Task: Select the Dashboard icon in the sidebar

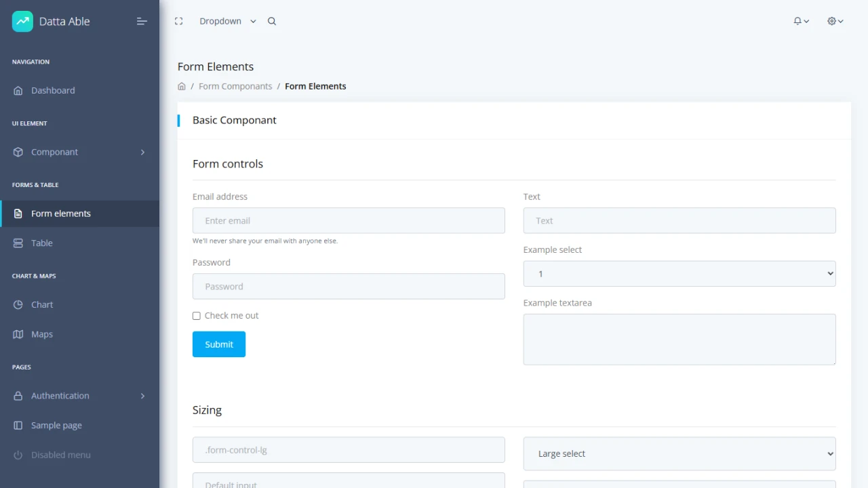Action: coord(18,90)
